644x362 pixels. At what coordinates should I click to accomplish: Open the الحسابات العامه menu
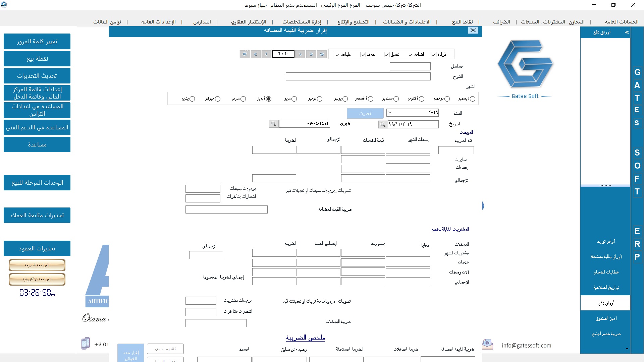622,22
